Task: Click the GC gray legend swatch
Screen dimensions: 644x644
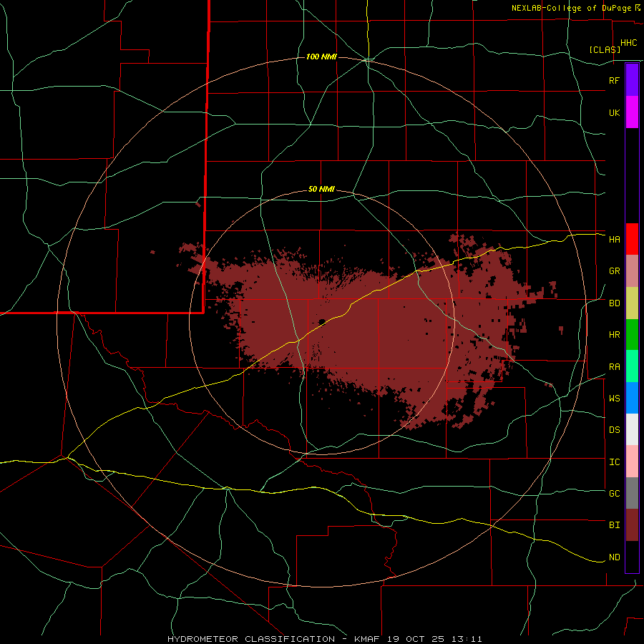Action: point(632,493)
